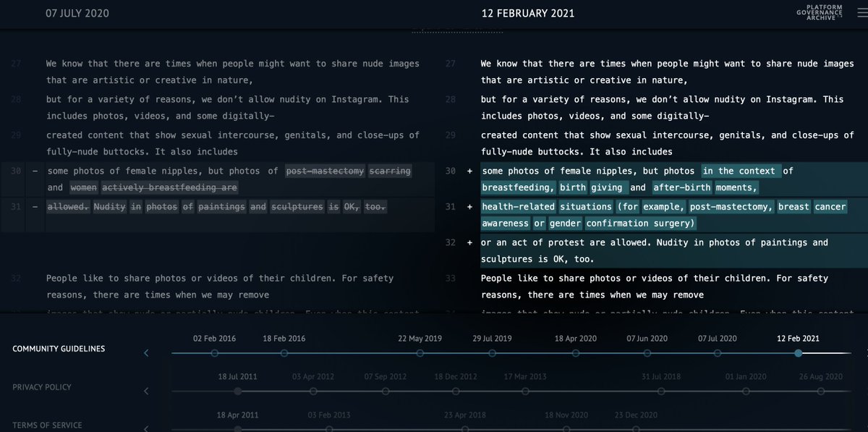Click line number 27 in the left pane
868x432 pixels.
[x=17, y=64]
